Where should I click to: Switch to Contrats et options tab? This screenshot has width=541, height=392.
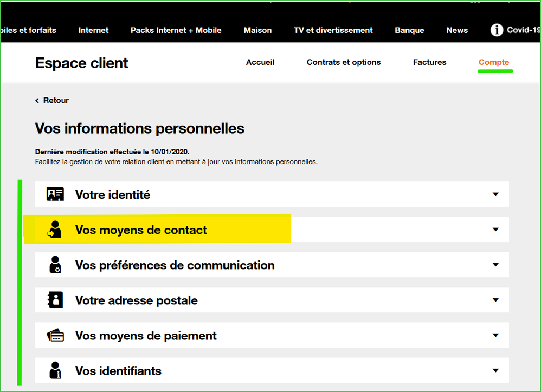344,62
